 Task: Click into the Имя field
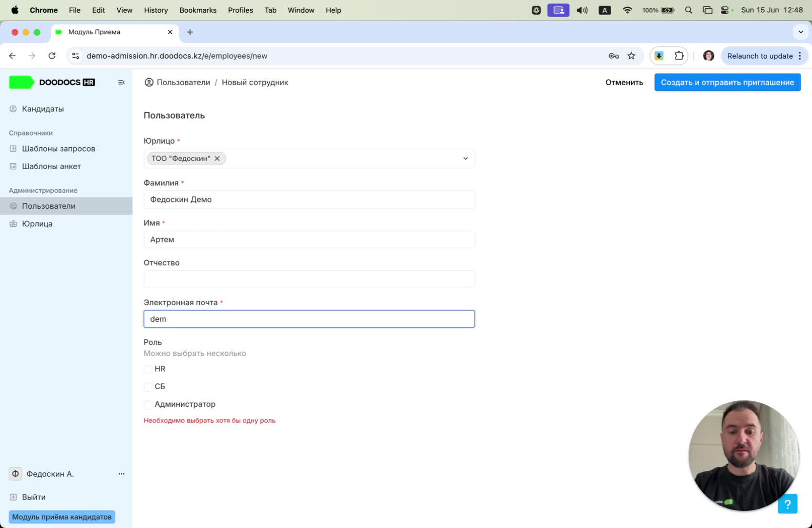click(309, 240)
